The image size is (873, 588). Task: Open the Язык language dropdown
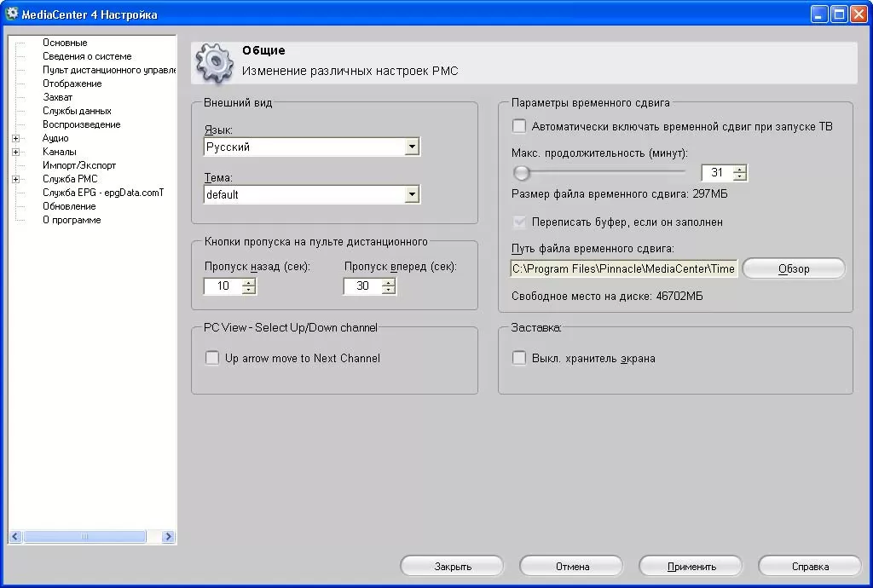click(412, 147)
